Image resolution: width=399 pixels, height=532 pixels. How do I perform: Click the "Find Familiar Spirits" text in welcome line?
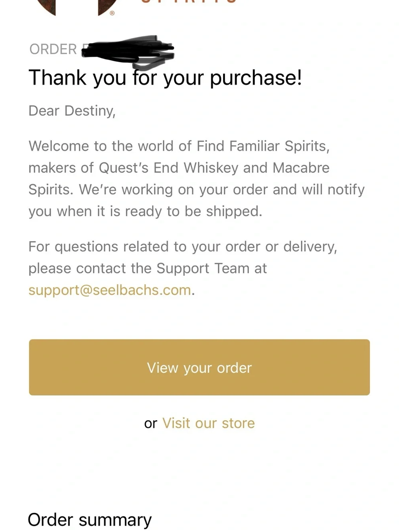[263, 146]
